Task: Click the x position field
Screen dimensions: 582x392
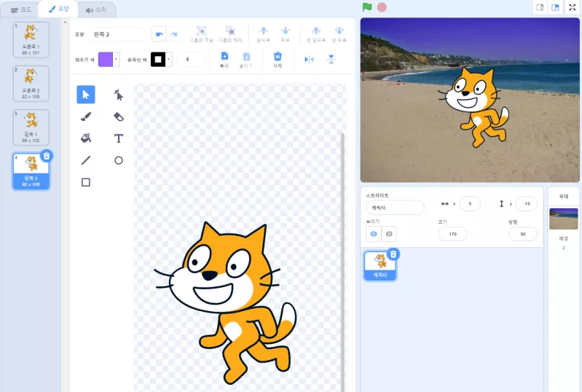Action: tap(470, 204)
